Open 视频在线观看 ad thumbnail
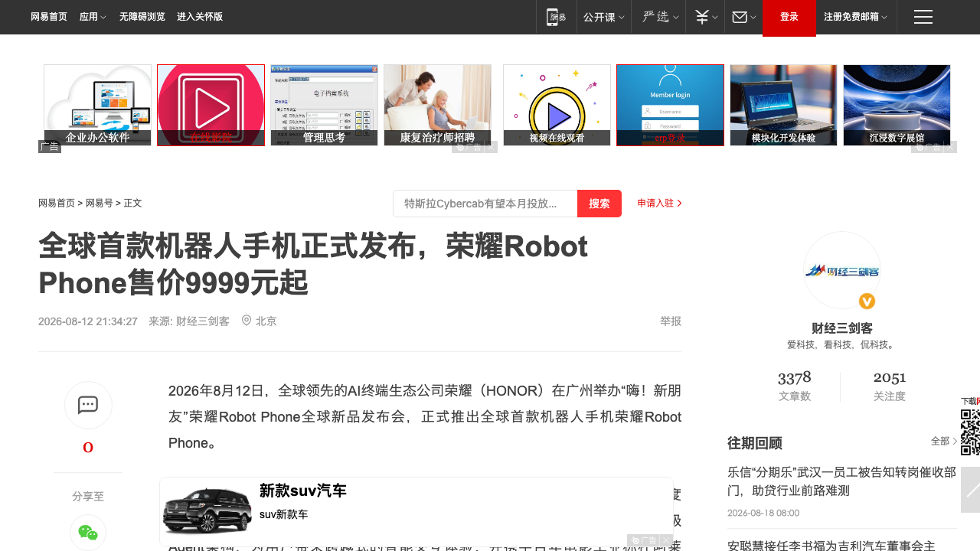 557,105
